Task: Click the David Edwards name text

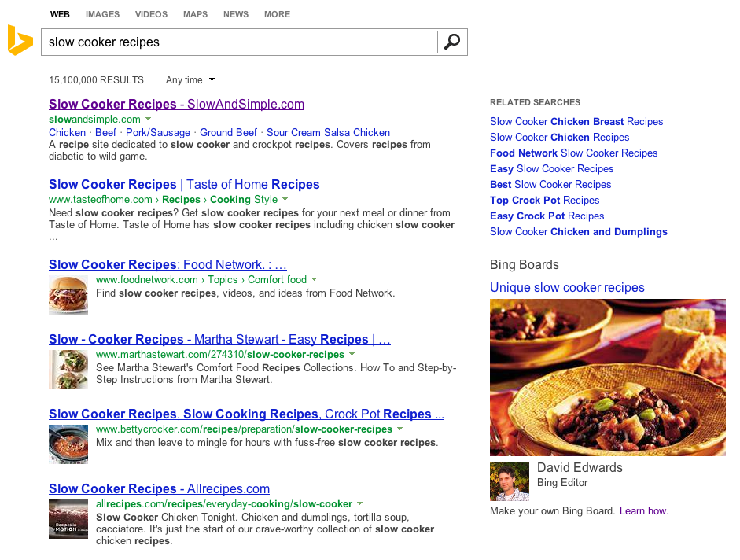Action: (580, 467)
